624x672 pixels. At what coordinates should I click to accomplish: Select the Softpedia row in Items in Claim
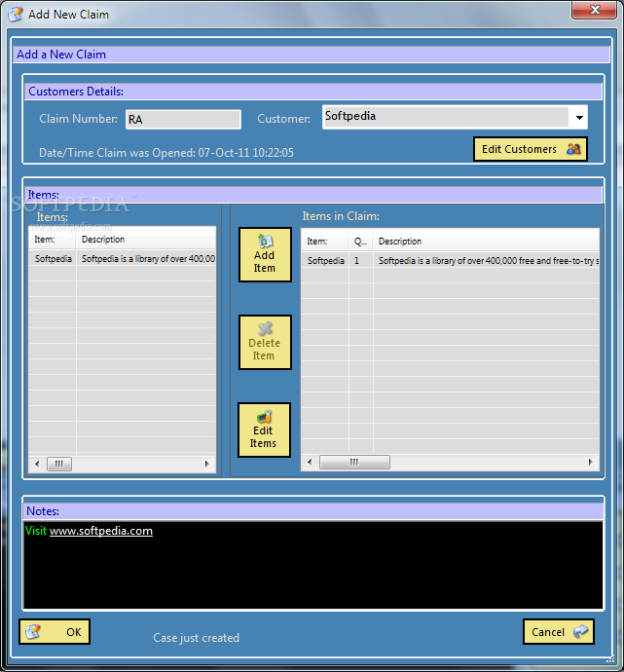[x=450, y=261]
